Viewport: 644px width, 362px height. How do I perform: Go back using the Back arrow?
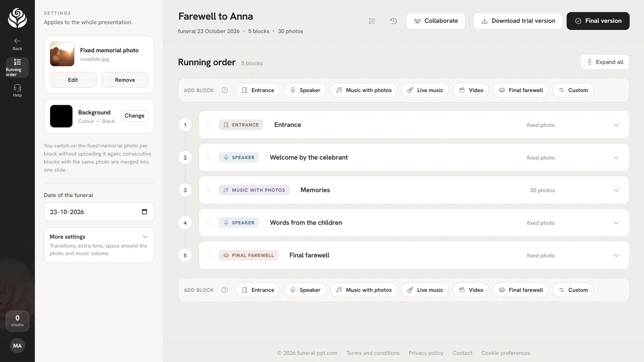point(17,44)
